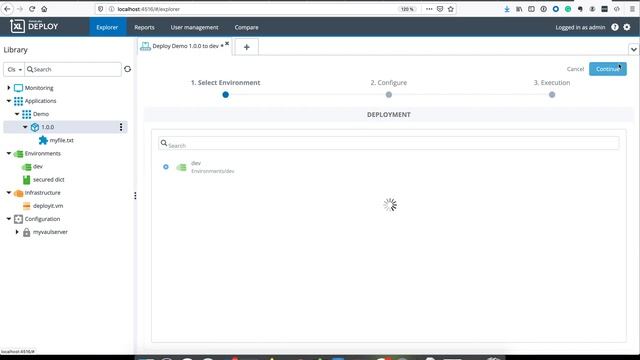The height and width of the screenshot is (360, 640).
Task: Open the browser hamburger menu
Action: click(632, 9)
